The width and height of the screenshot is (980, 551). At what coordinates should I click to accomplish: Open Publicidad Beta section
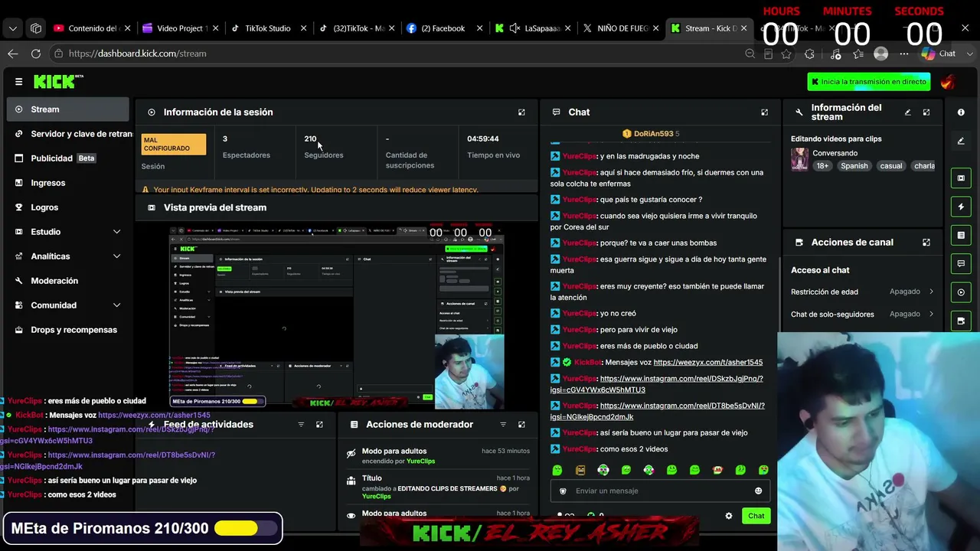tap(67, 158)
